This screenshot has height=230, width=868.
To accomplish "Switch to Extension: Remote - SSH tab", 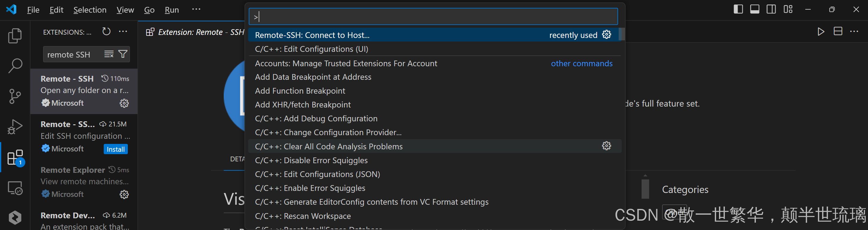I will pyautogui.click(x=195, y=32).
